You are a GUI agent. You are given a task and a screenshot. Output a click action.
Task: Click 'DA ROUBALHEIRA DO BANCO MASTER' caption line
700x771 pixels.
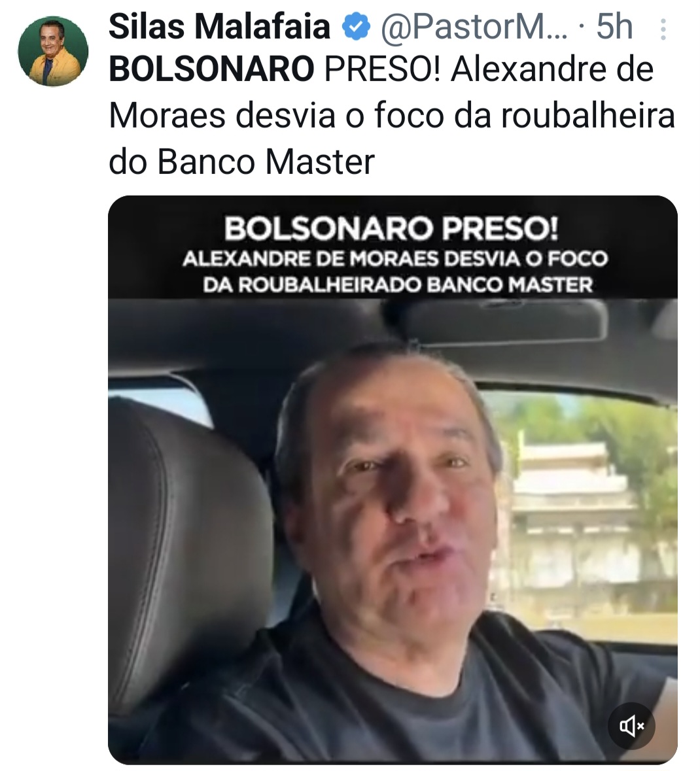(x=398, y=284)
